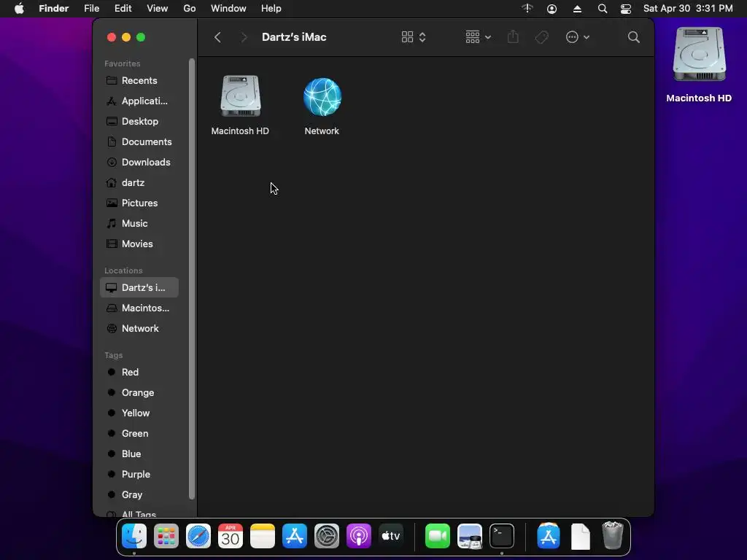Open Spotlight search in menu bar
747x560 pixels.
click(x=602, y=9)
